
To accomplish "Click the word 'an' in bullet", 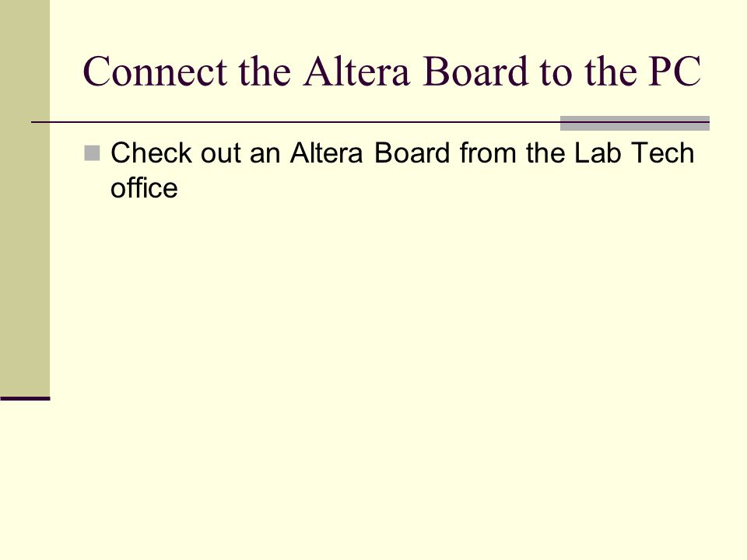I will [265, 153].
